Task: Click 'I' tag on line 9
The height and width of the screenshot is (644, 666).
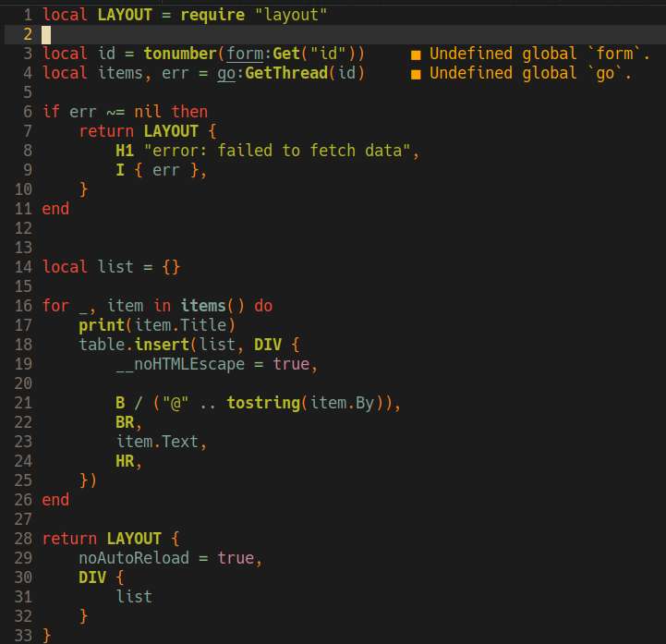Action: [x=120, y=170]
